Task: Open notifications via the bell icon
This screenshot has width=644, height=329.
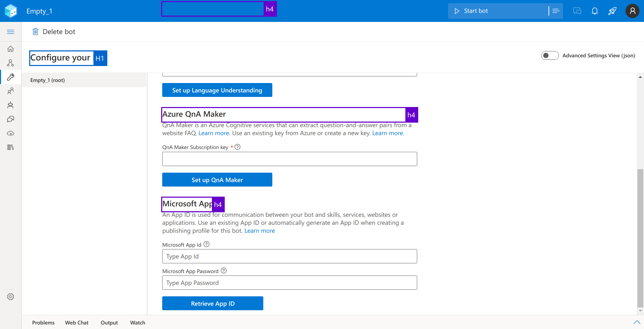Action: pyautogui.click(x=595, y=11)
